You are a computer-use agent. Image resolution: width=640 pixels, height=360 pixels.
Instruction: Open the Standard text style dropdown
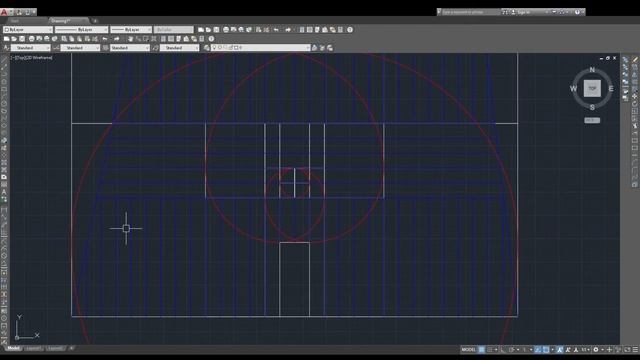coord(30,48)
